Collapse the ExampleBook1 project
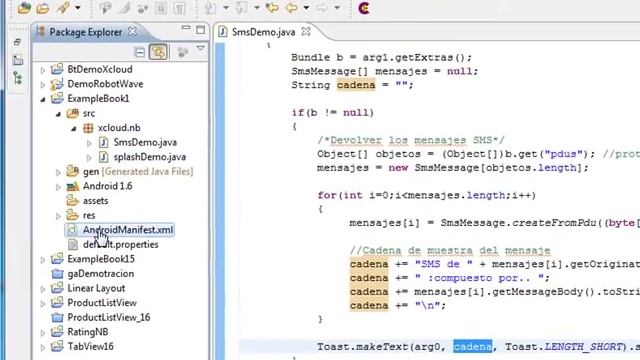Screen dimensions: 640x360 pos(43,99)
